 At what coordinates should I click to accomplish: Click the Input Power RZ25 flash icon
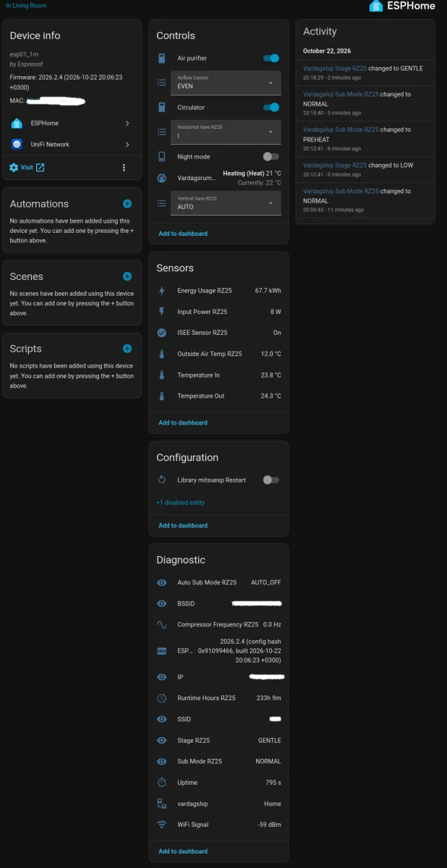(x=162, y=312)
